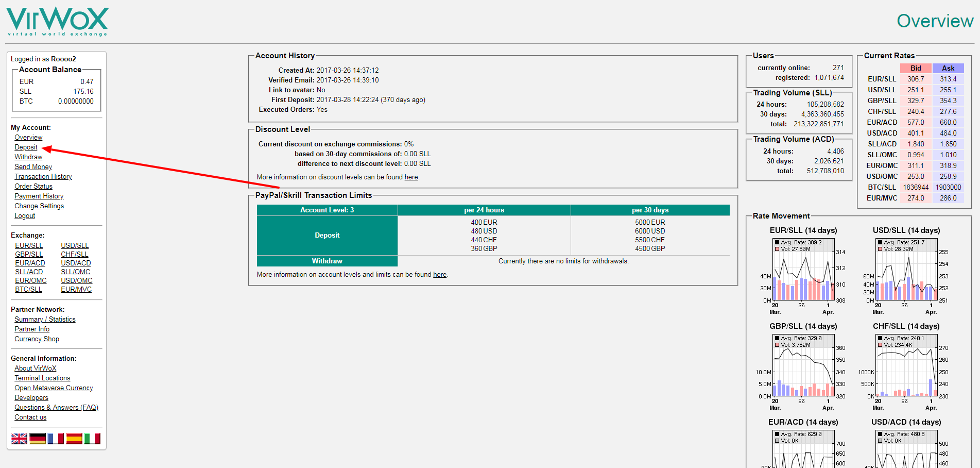Screen dimensions: 980x468
Task: Open Questions & Answers (FAQ)
Action: [57, 408]
